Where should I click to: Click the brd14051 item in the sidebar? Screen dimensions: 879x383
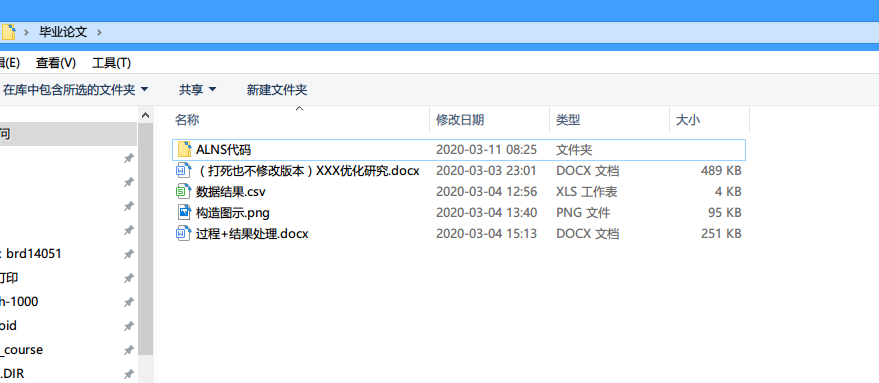(33, 254)
